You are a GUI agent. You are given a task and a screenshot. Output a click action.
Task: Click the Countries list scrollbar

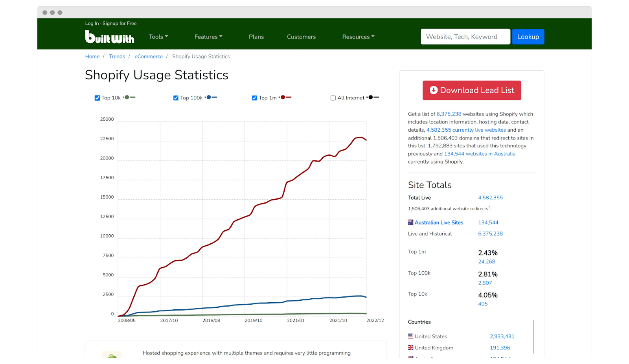point(533,336)
